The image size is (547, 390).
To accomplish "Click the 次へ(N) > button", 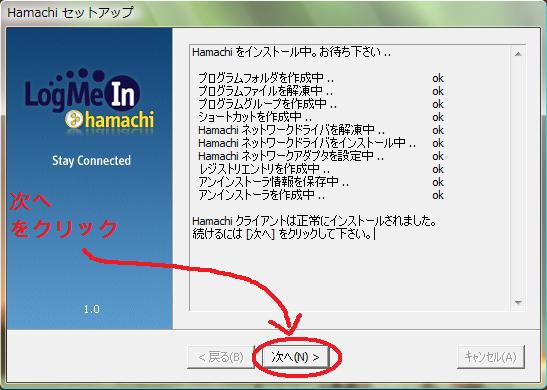I will (295, 357).
